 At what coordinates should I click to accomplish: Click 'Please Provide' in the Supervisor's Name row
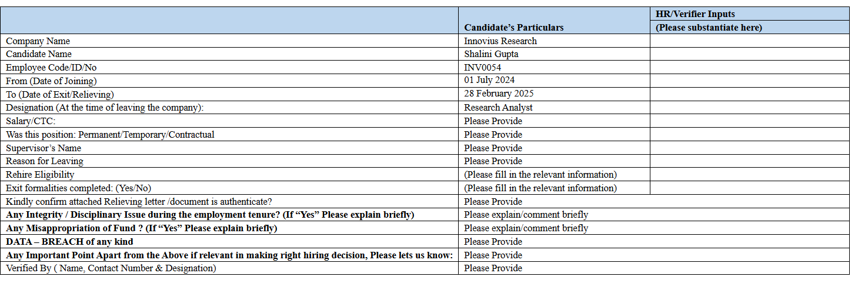[493, 148]
